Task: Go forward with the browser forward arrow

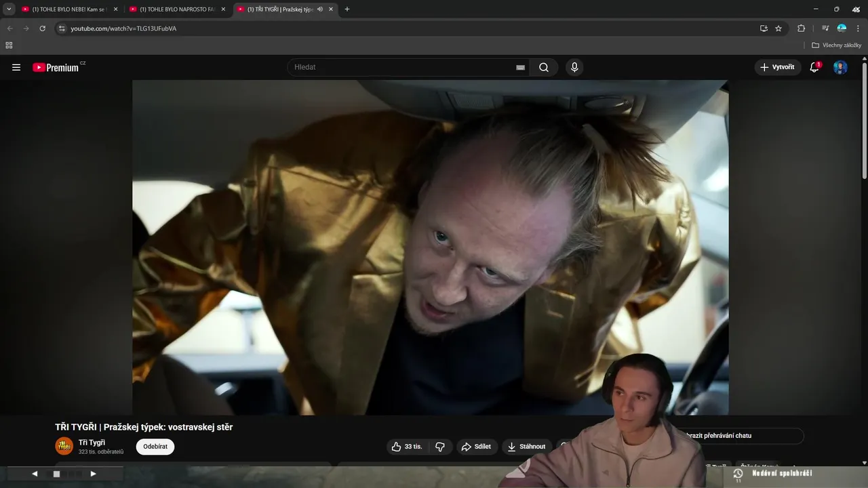Action: coord(26,28)
